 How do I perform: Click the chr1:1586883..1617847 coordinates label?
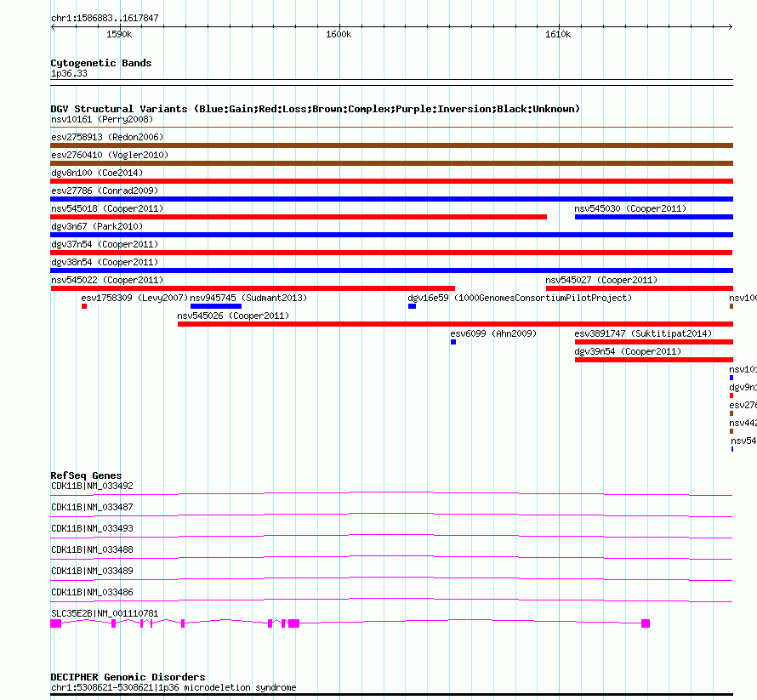[x=105, y=19]
